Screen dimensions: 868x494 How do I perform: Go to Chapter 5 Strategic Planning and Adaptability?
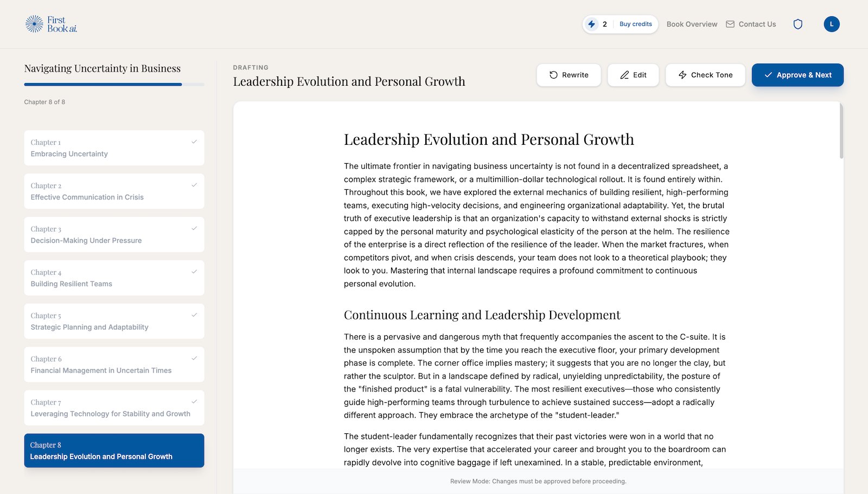pos(114,322)
